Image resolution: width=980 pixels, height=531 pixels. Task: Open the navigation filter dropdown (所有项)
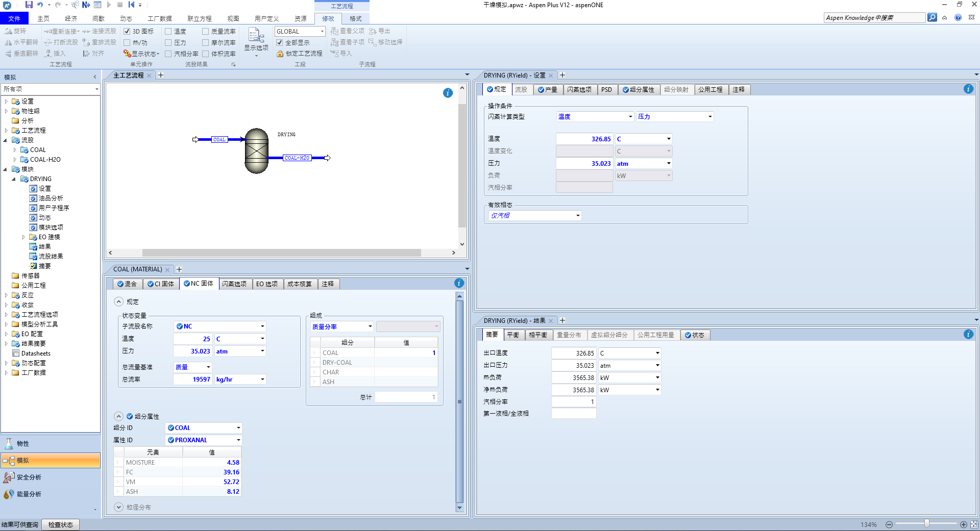coord(96,89)
